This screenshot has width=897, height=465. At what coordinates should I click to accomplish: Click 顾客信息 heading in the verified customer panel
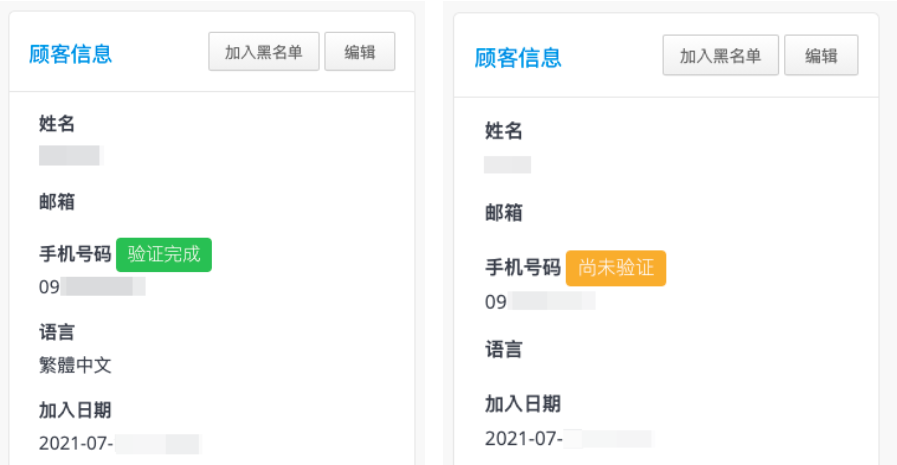[x=70, y=54]
